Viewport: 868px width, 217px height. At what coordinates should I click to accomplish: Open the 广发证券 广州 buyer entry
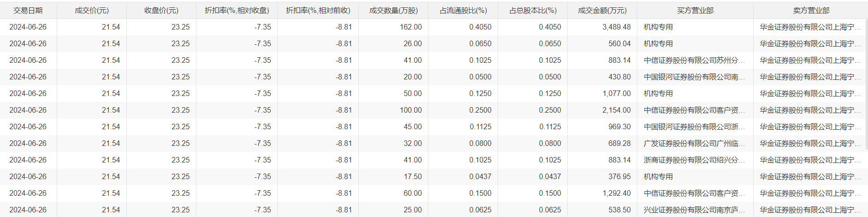pos(694,143)
